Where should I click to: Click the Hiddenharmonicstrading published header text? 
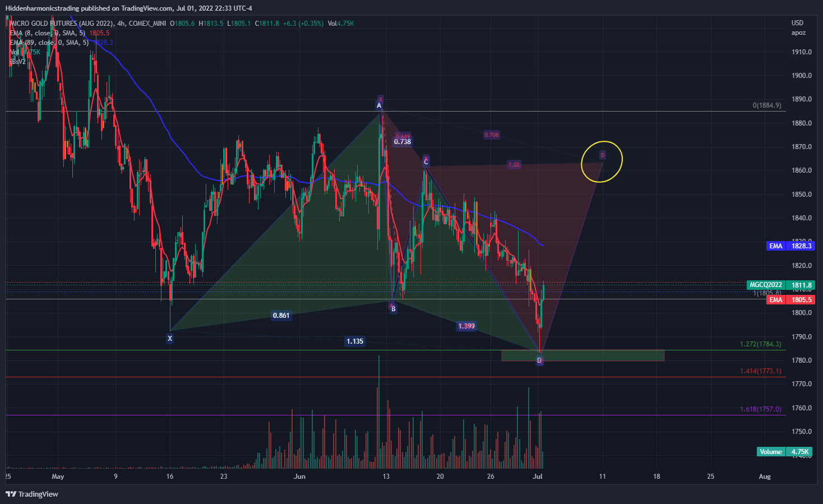point(128,8)
